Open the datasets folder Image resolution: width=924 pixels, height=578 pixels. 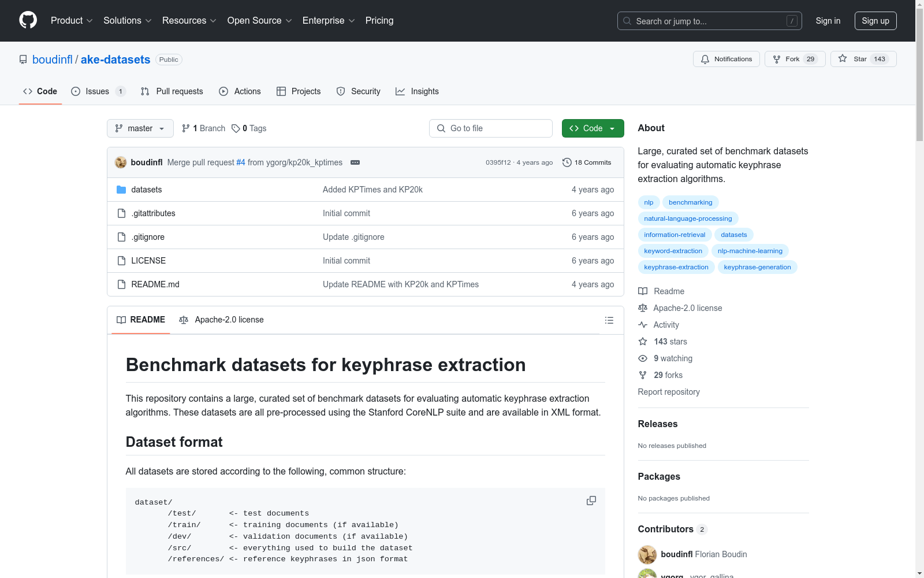pos(147,190)
